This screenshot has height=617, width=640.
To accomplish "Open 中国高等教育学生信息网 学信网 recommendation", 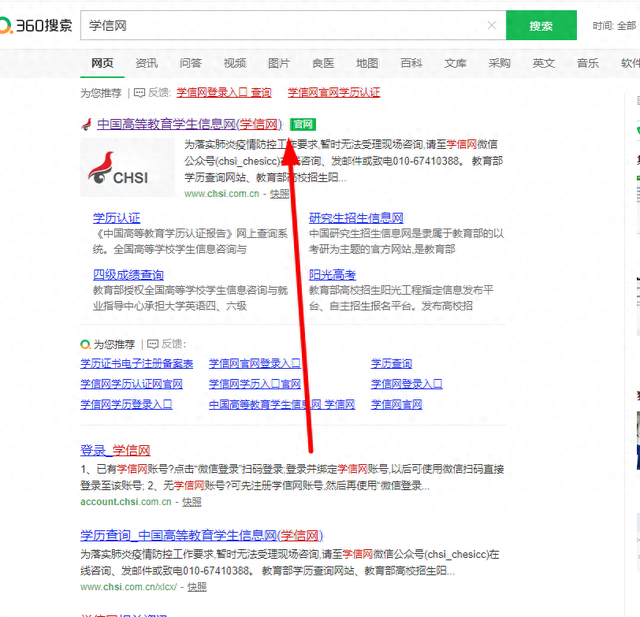I will [282, 404].
